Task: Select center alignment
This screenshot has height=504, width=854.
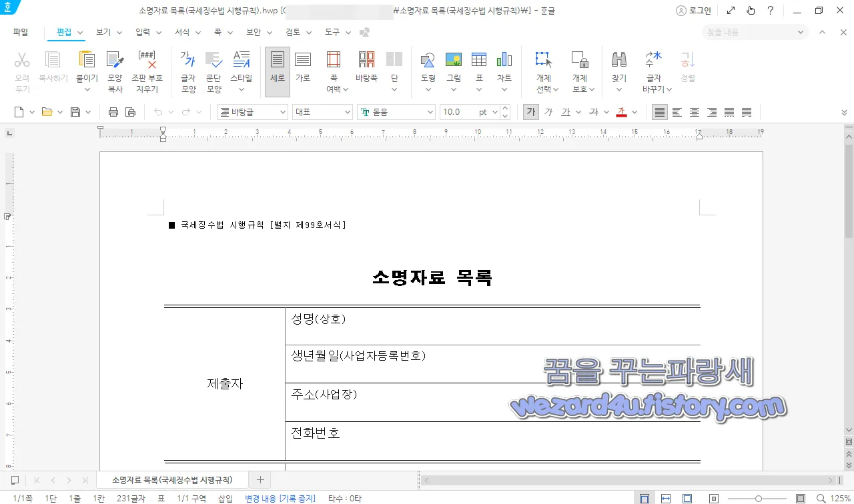Action: tap(695, 112)
